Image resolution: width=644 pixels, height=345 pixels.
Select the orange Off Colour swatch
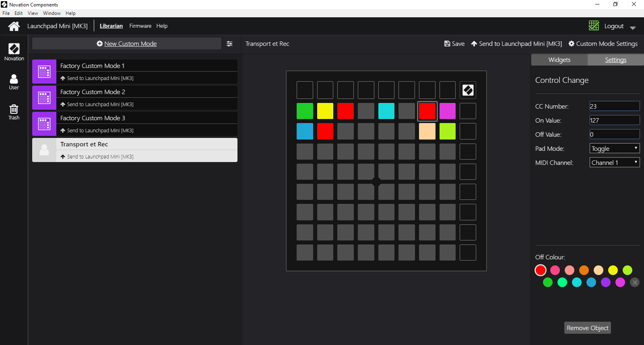584,270
